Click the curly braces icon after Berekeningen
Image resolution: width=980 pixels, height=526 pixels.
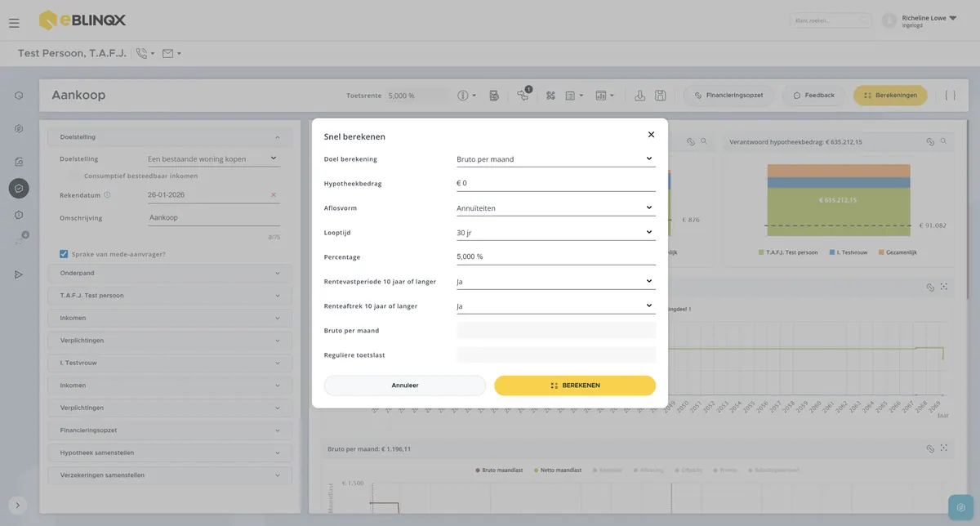click(x=950, y=96)
